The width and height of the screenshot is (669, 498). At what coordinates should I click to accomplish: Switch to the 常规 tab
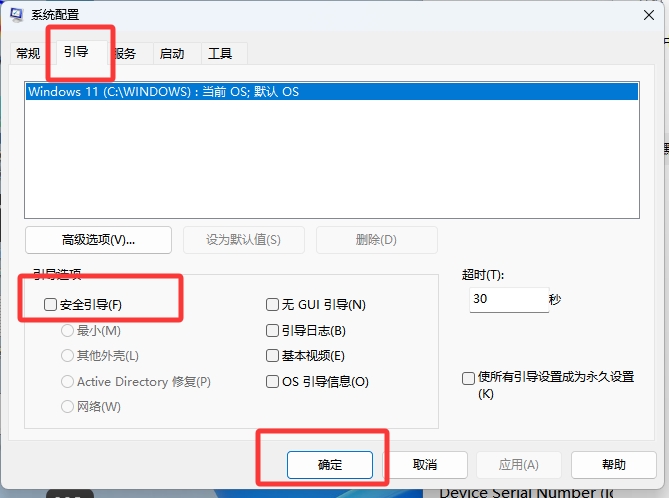click(28, 53)
